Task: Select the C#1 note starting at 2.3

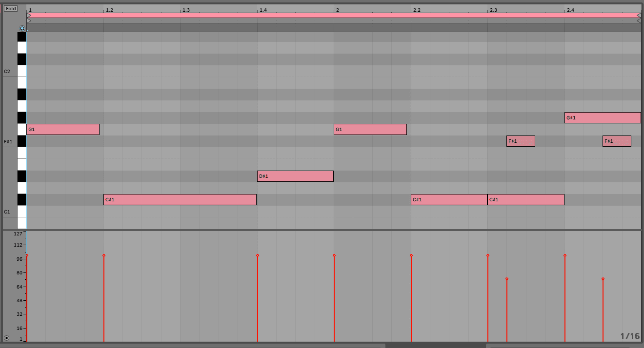Action: point(526,199)
